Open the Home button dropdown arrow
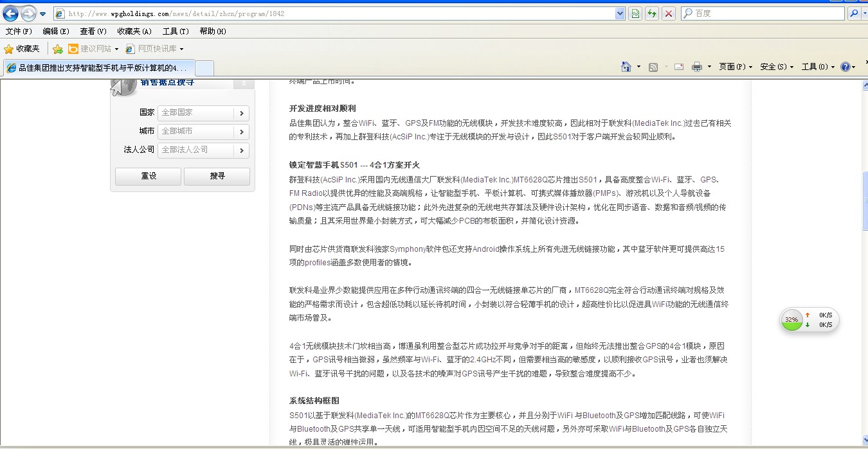868x449 pixels. pyautogui.click(x=638, y=67)
